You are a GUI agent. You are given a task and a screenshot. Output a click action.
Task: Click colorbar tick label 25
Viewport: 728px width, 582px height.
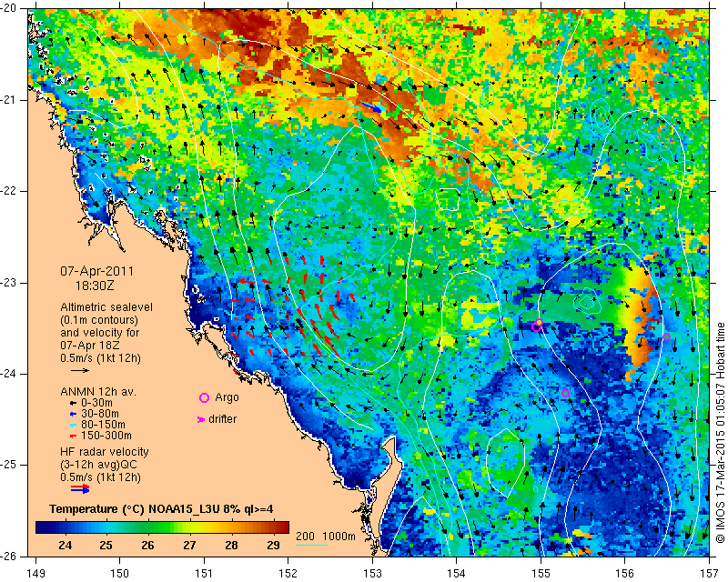pyautogui.click(x=106, y=546)
